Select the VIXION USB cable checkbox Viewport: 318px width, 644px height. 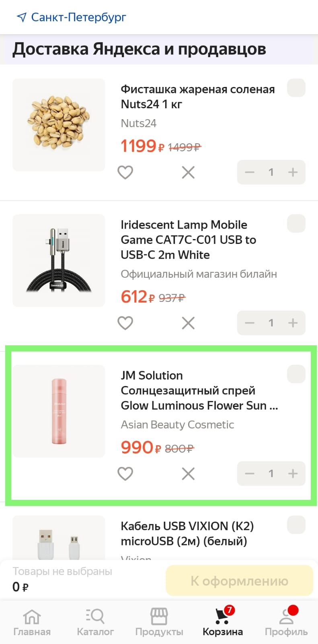296,525
